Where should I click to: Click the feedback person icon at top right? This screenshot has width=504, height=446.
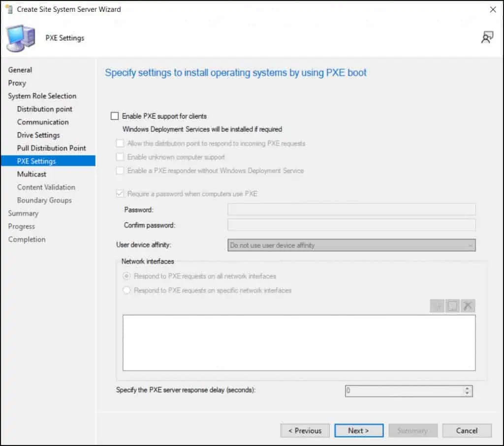[487, 38]
